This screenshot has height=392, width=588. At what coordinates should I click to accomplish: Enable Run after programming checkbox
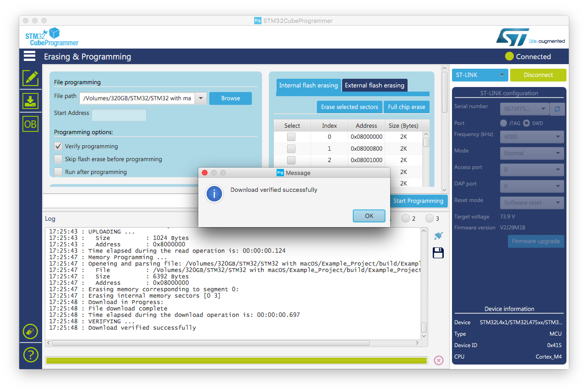58,172
